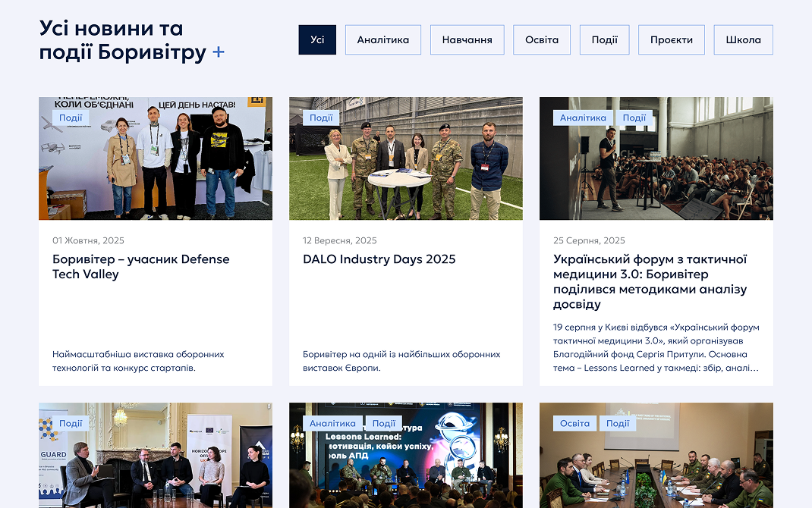Click the plus icon beside the heading
Screen dimensions: 812x508
click(x=219, y=52)
